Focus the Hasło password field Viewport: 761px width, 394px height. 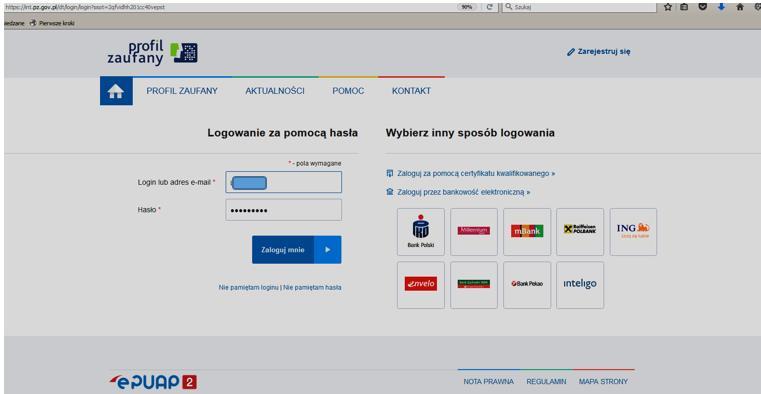[x=283, y=210]
